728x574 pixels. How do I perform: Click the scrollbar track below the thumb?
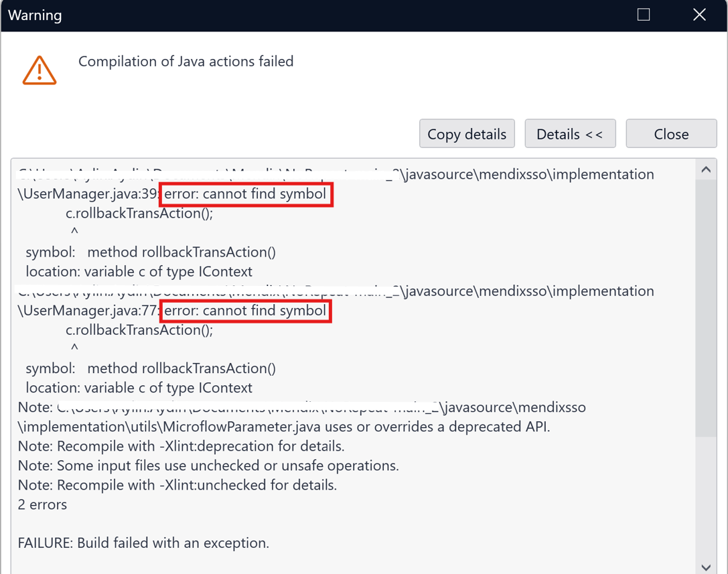pos(706,497)
